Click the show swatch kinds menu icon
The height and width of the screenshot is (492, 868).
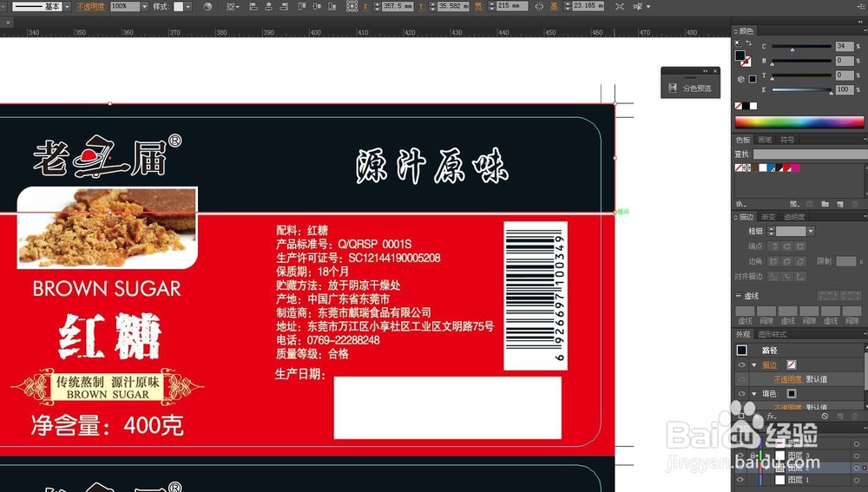coord(794,204)
